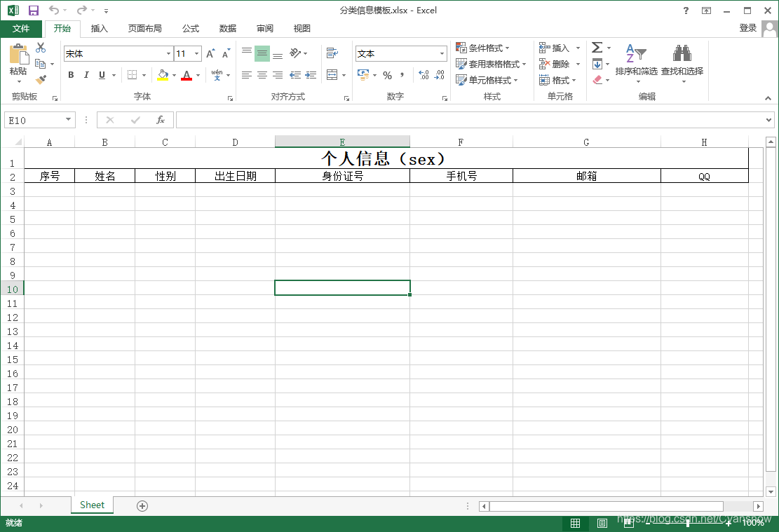Toggle middle vertical alignment
Screen dimensions: 779x532
click(262, 53)
